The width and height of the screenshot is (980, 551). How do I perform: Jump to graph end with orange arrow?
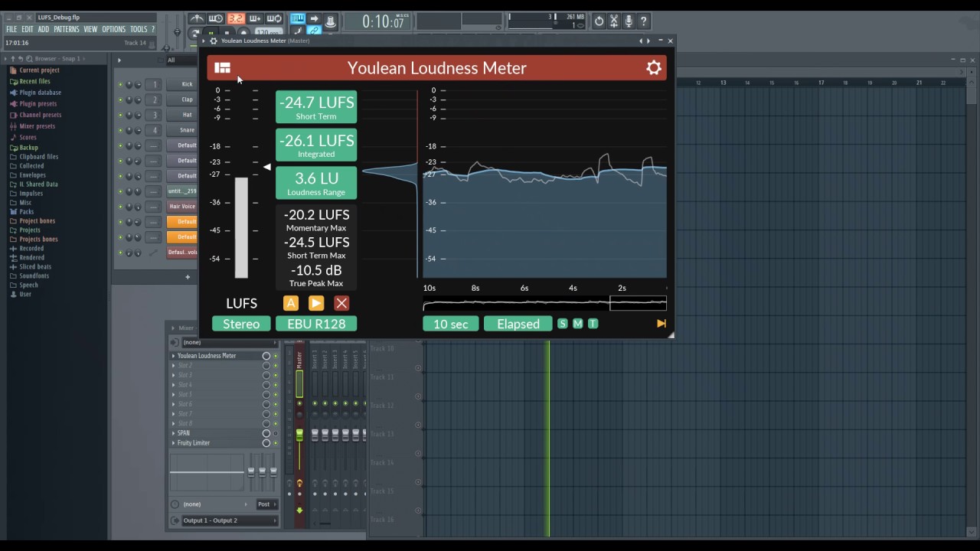[x=661, y=324]
